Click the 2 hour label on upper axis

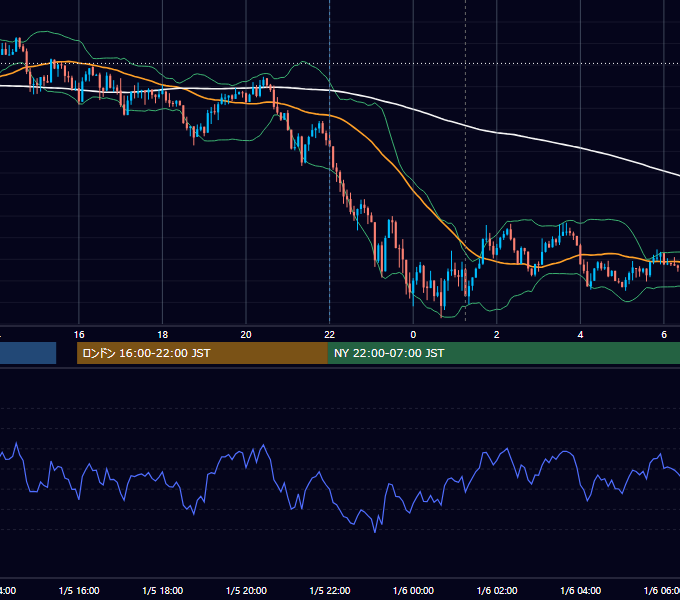point(497,335)
